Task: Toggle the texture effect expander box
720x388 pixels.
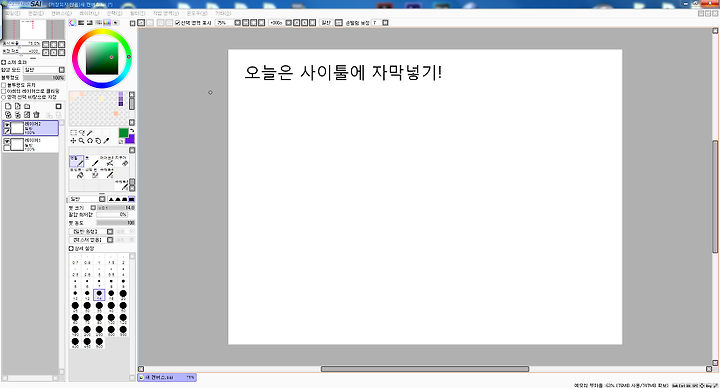Action: 4,62
